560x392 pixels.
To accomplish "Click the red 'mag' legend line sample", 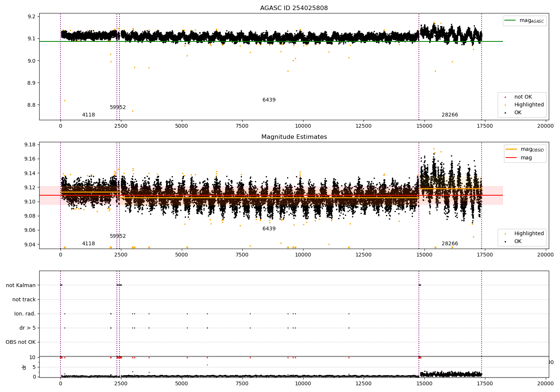I will click(x=511, y=158).
